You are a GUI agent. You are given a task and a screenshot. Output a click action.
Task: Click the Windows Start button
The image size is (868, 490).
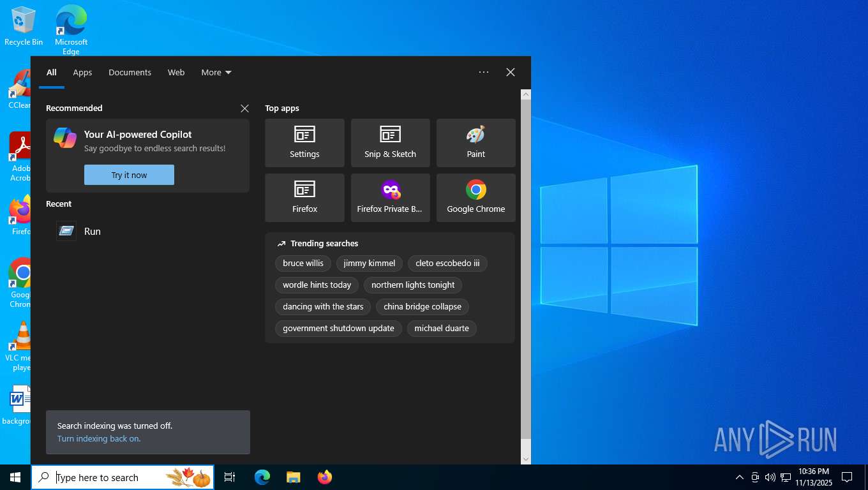[x=15, y=477]
